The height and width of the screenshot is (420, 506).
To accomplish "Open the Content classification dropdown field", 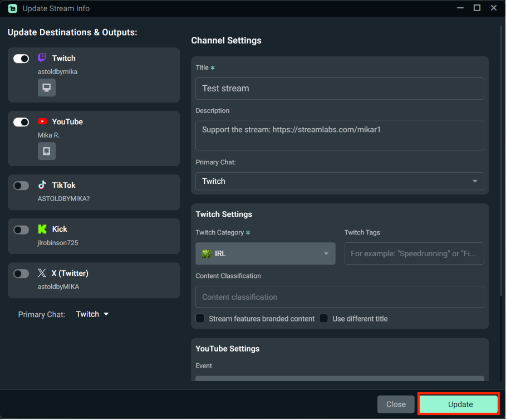I will click(x=340, y=297).
